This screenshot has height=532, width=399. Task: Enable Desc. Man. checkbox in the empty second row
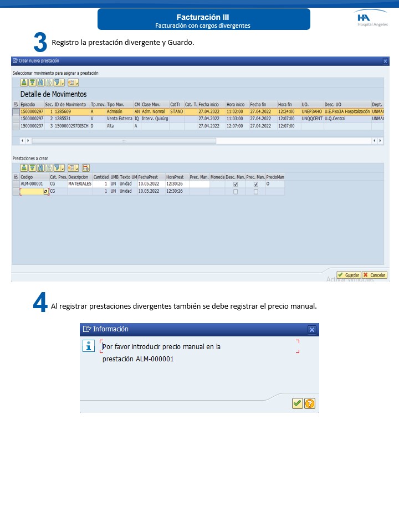(236, 191)
